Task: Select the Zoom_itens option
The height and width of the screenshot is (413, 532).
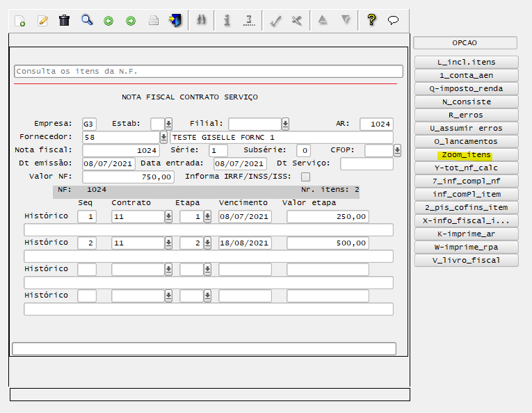Action: [466, 155]
